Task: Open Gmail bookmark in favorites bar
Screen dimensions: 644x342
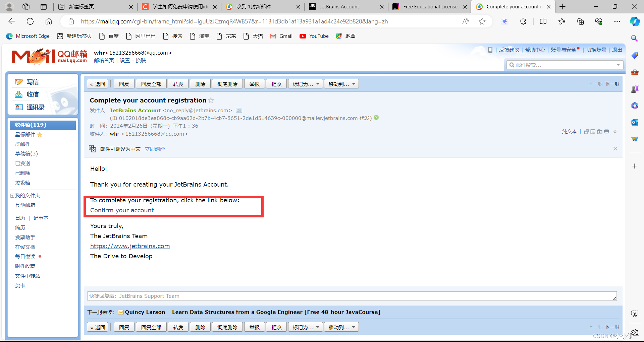Action: [281, 36]
